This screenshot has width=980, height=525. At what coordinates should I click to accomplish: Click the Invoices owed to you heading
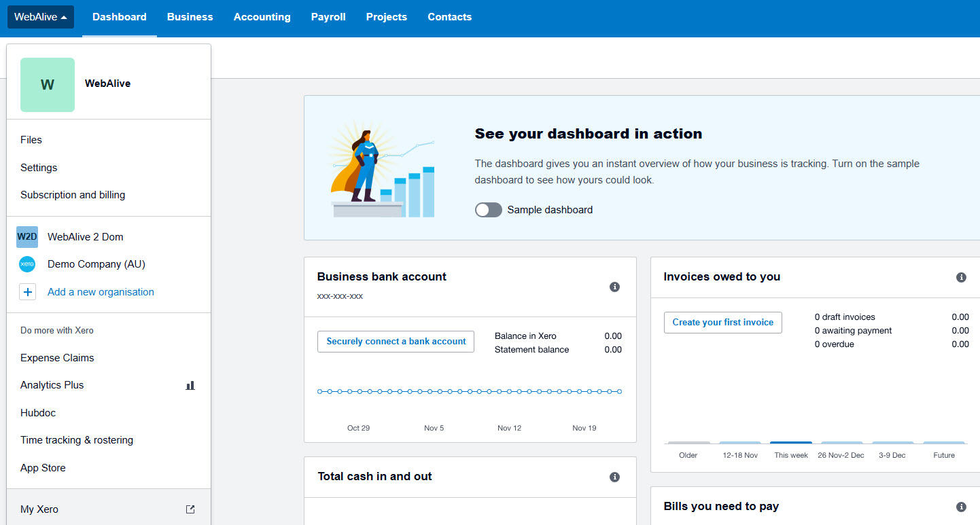[x=722, y=276]
